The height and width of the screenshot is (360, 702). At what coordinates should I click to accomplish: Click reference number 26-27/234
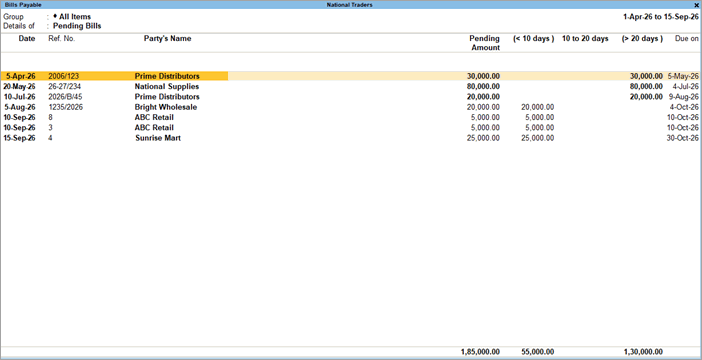[64, 86]
